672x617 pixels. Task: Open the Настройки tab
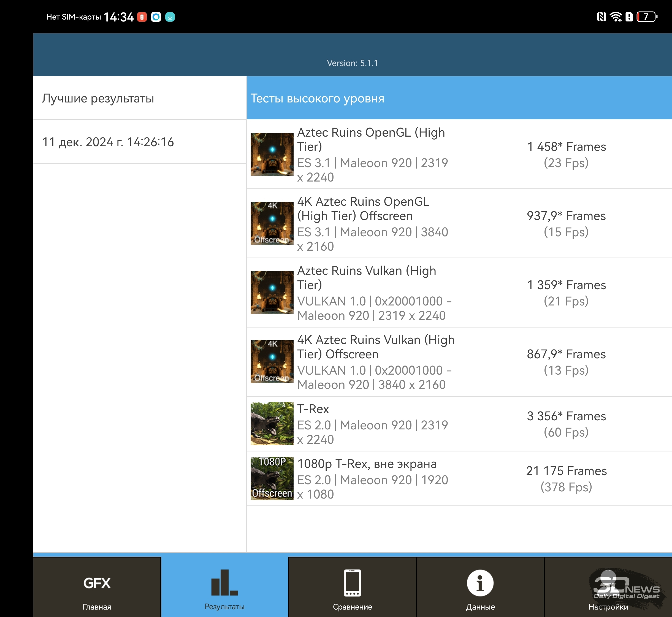(608, 587)
